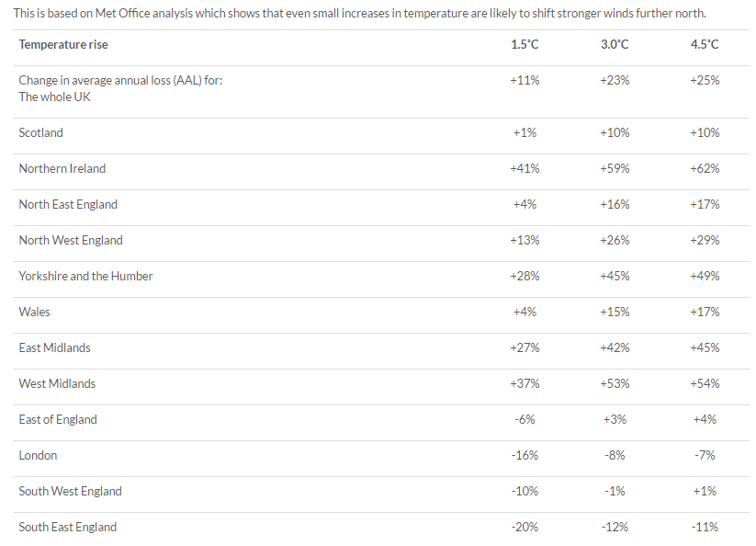Click the "North East England" row label
The width and height of the screenshot is (756, 546).
[x=68, y=204]
